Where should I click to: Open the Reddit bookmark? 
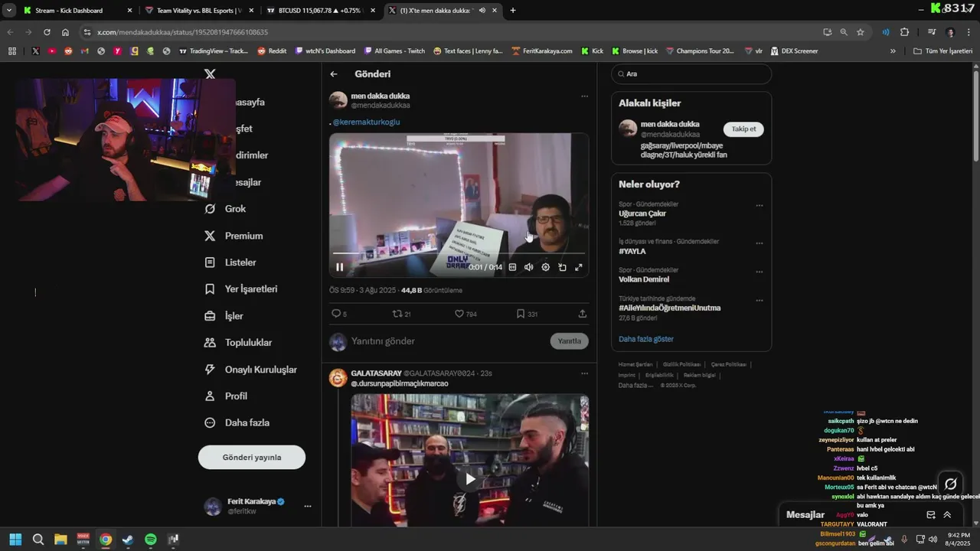[x=272, y=51]
